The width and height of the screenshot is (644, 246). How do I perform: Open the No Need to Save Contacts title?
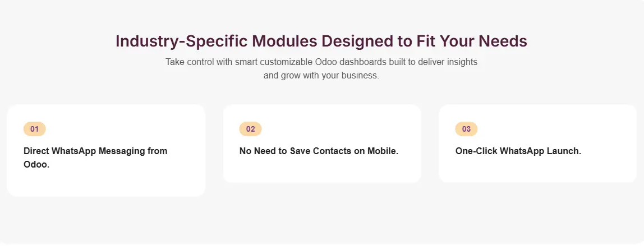coord(319,151)
